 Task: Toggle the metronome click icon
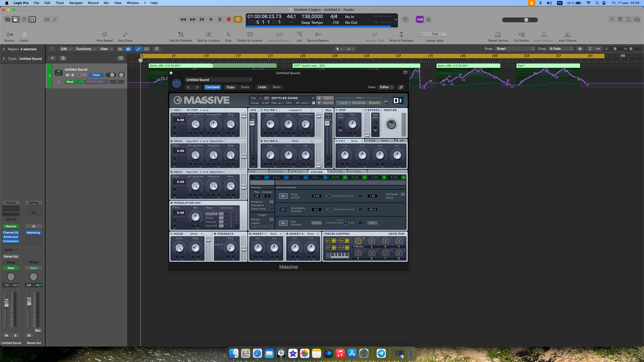click(428, 19)
